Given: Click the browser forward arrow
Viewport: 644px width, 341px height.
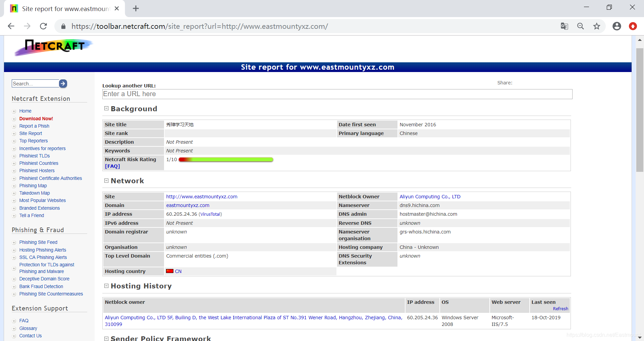Looking at the screenshot, I should coord(27,26).
